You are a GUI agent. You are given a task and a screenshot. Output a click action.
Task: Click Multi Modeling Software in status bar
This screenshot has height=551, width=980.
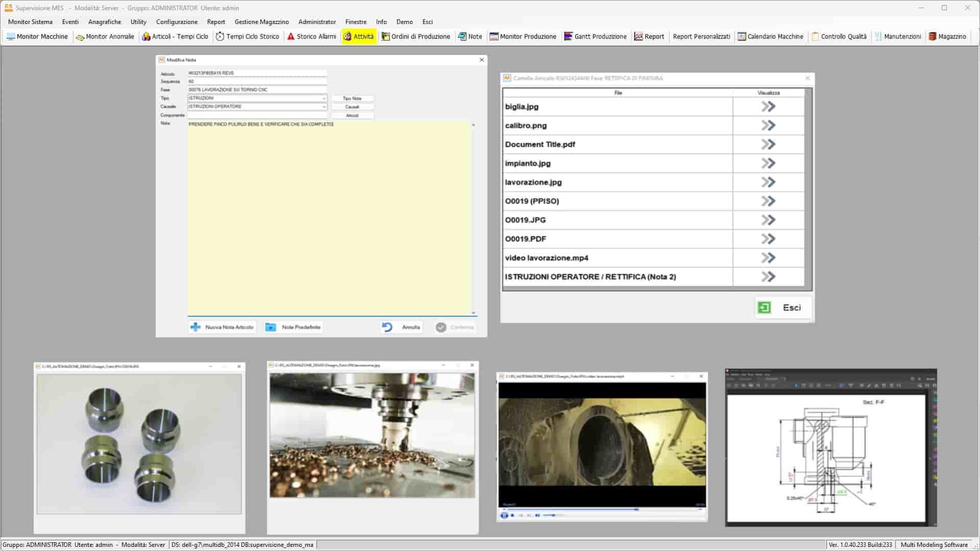pos(934,545)
